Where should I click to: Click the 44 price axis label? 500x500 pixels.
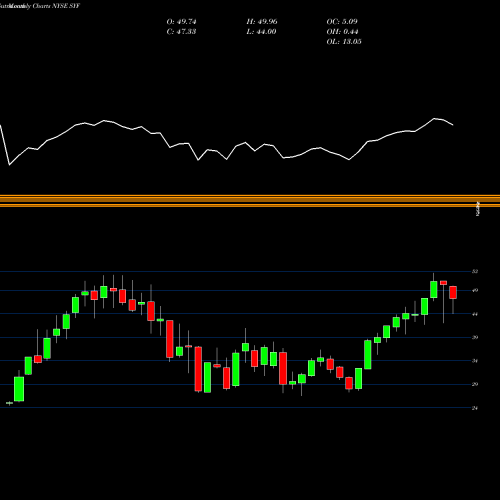pos(475,314)
